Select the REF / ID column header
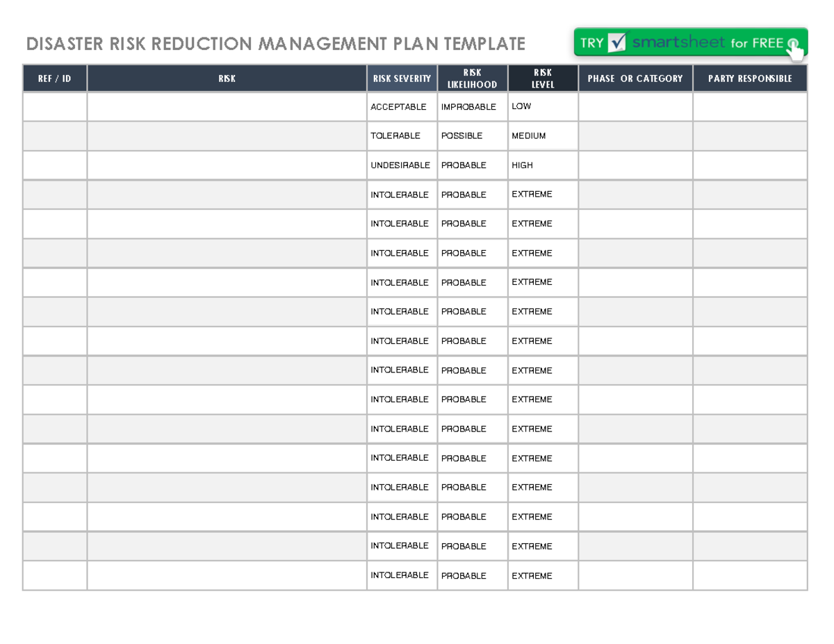Viewport: 834px width, 644px height. click(x=55, y=79)
